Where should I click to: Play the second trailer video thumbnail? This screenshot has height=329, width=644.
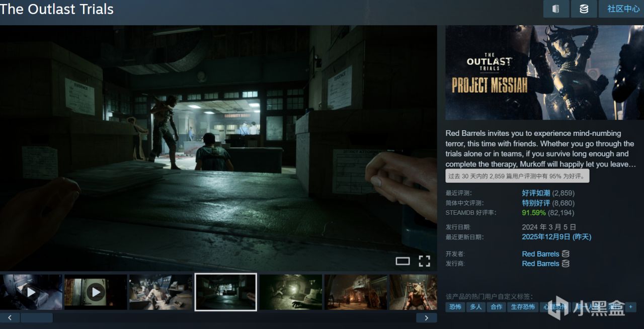click(96, 292)
